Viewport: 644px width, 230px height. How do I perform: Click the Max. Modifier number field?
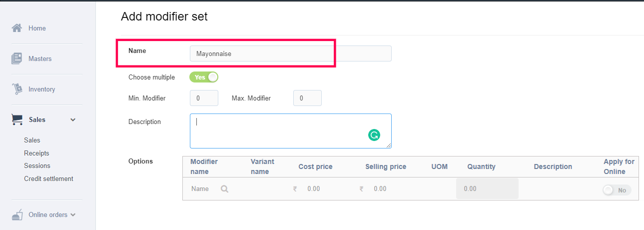[307, 98]
